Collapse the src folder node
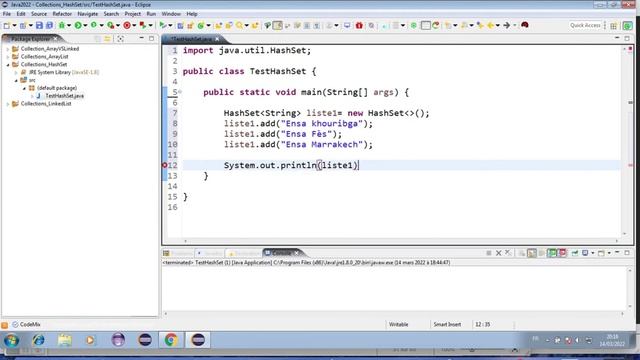Screen dimensions: 640x360 pyautogui.click(x=16, y=80)
